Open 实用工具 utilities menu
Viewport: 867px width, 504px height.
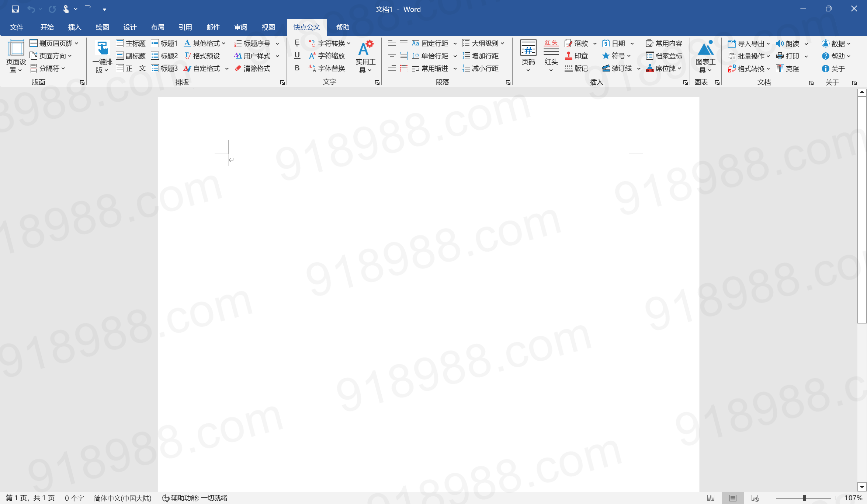click(365, 56)
